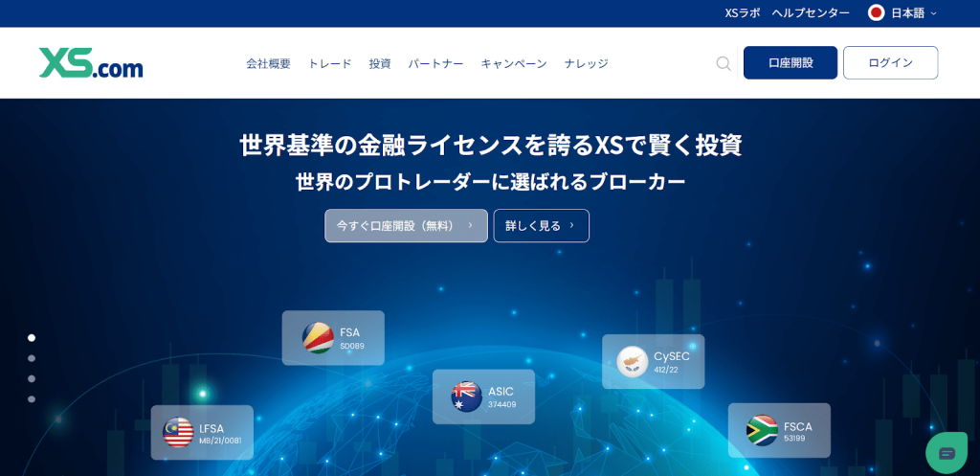Click subheading 世界のプロトレーダーに選ばれるブローカー
This screenshot has width=980, height=476.
[x=491, y=182]
